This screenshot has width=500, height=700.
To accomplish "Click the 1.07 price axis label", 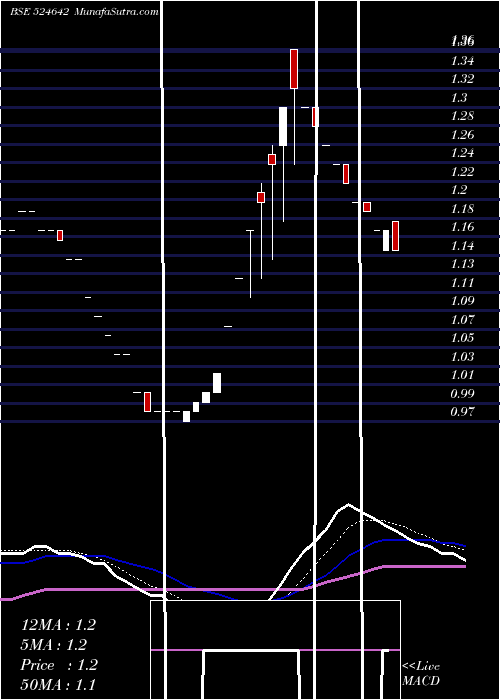I will [462, 319].
